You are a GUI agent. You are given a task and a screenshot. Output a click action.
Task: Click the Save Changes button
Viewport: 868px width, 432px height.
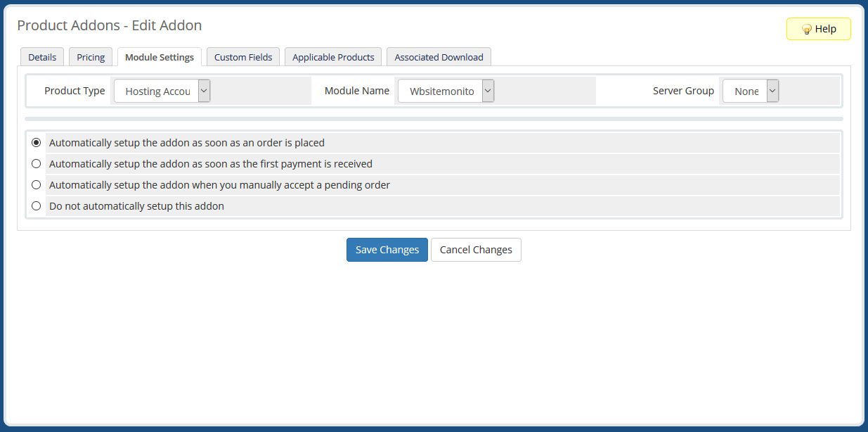(387, 249)
